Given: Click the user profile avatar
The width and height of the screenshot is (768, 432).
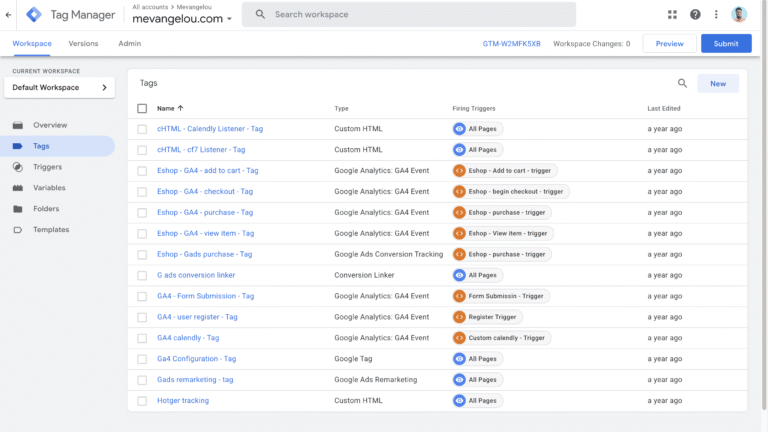Looking at the screenshot, I should point(739,14).
